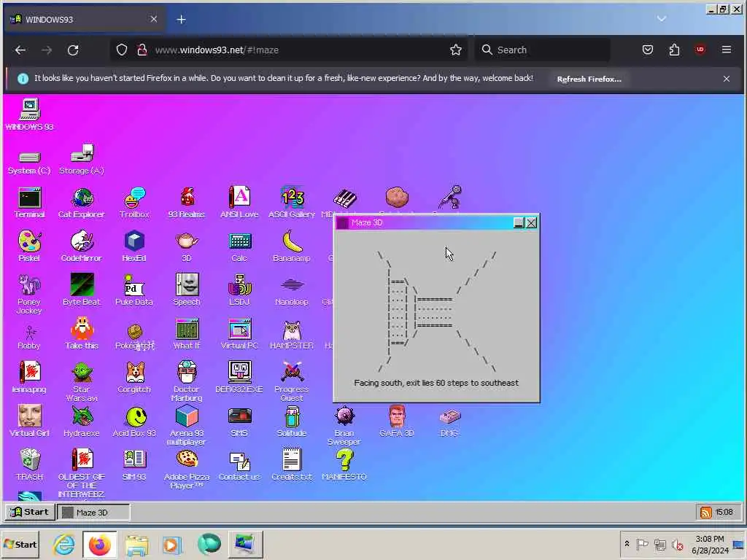Open the Speech icon
Viewport: 747px width, 560px height.
tap(187, 289)
